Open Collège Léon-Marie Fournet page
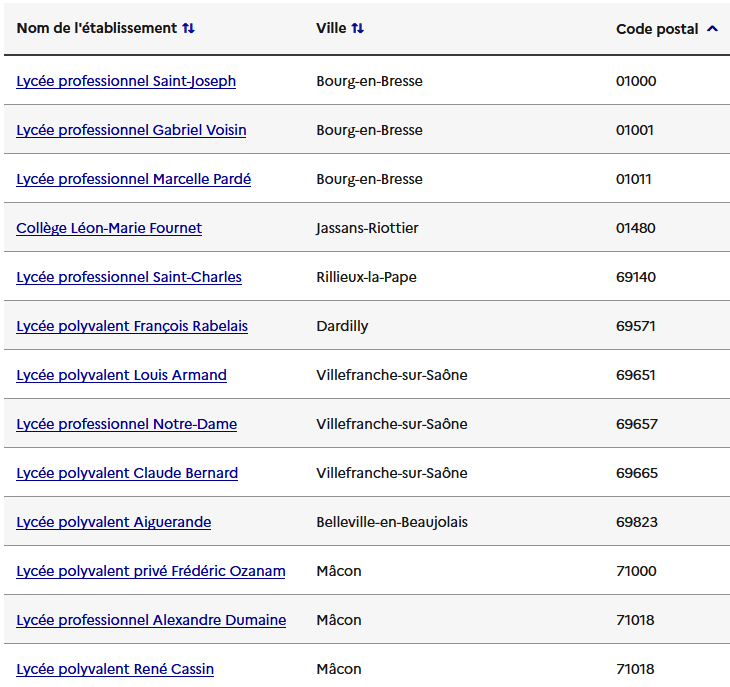Viewport: 730px width, 687px height. click(109, 228)
